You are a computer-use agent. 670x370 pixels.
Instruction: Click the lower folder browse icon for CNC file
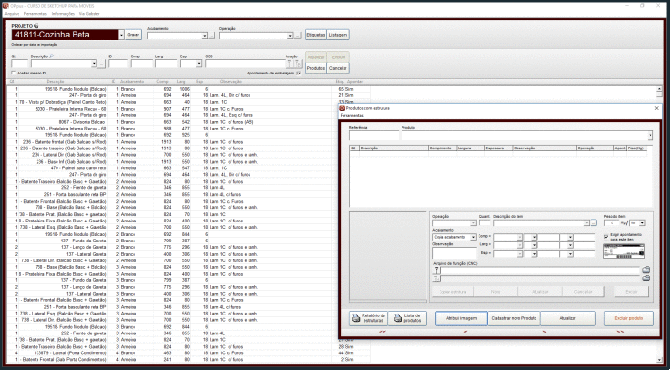tap(646, 278)
